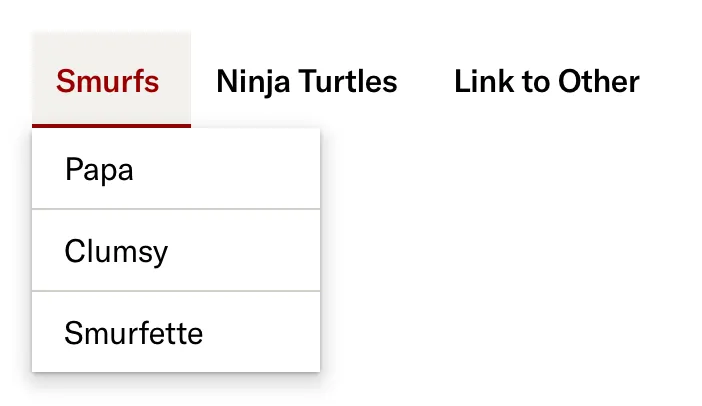The width and height of the screenshot is (702, 406).
Task: Choose Clumsy in the dropdown list
Action: pyautogui.click(x=116, y=250)
